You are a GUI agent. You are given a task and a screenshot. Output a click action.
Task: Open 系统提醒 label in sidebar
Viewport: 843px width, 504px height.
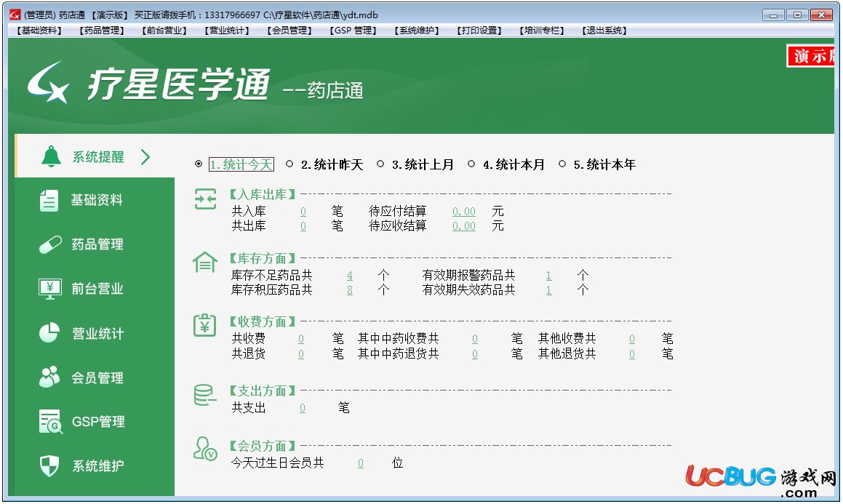[98, 157]
